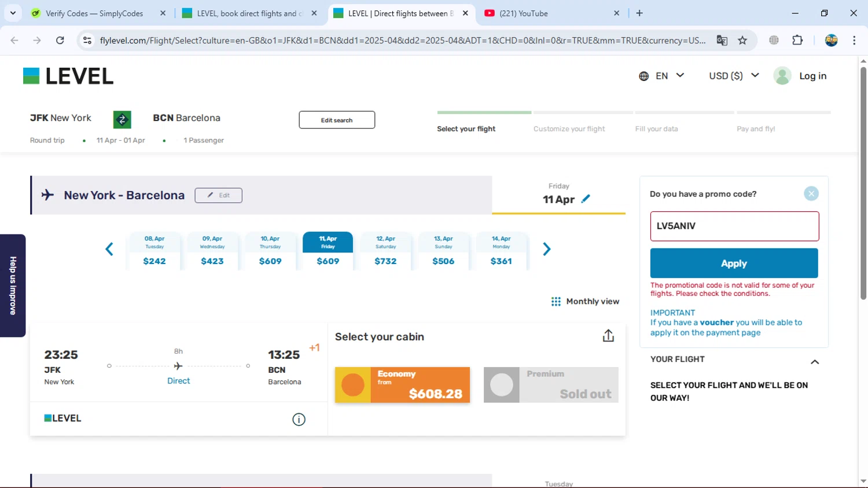Collapse the YOUR FLIGHT section
Image resolution: width=868 pixels, height=488 pixels.
coord(815,362)
